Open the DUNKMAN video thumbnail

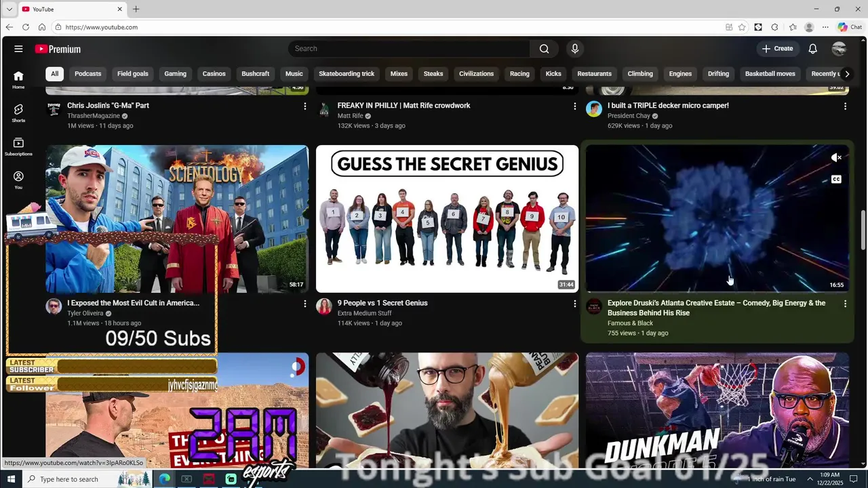[x=717, y=409]
